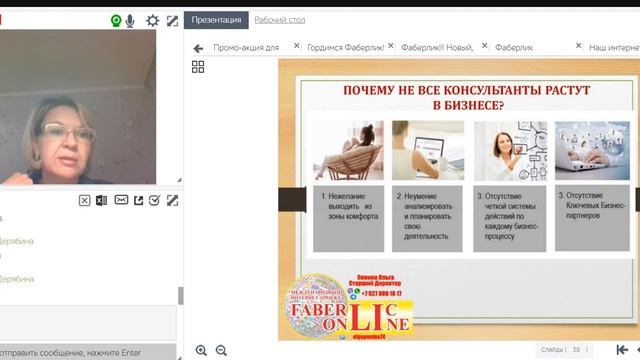Open chat in external window icon
The image size is (640, 360).
[x=139, y=200]
